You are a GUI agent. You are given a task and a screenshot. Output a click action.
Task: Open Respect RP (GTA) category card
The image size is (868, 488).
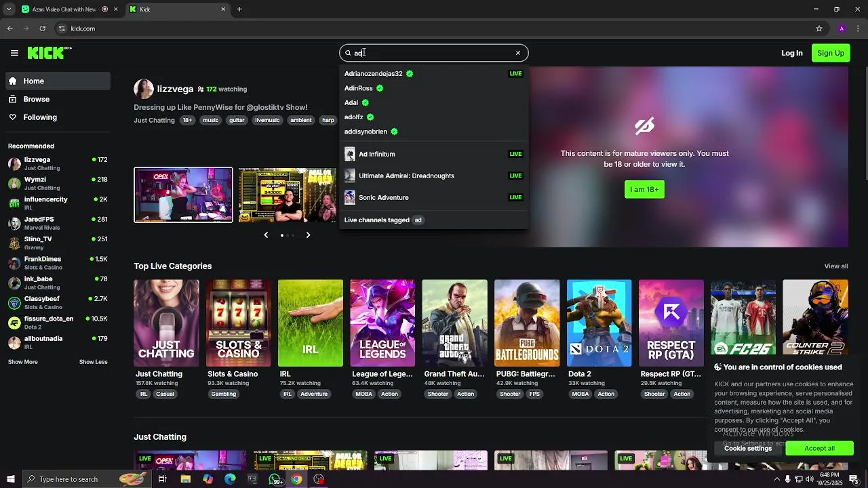click(671, 323)
